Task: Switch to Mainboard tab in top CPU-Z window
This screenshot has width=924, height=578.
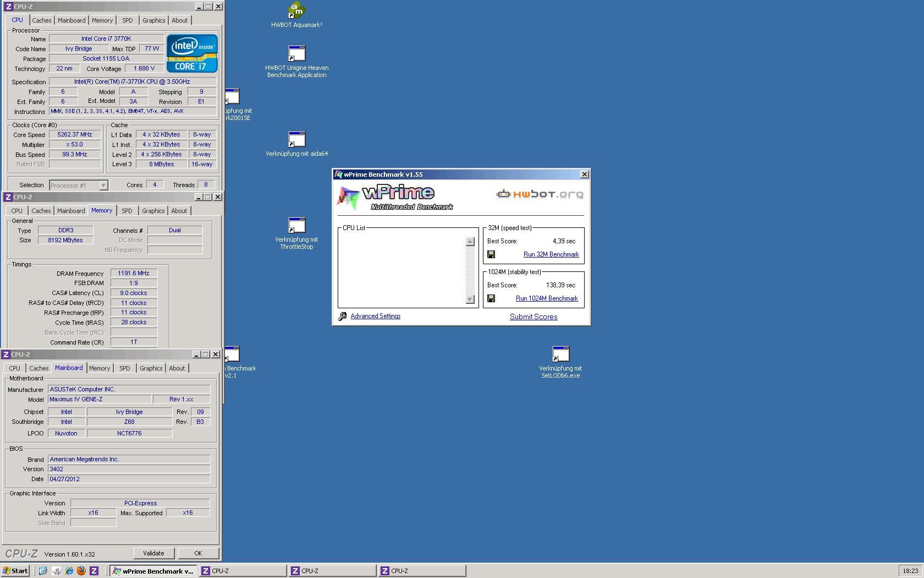Action: tap(71, 20)
